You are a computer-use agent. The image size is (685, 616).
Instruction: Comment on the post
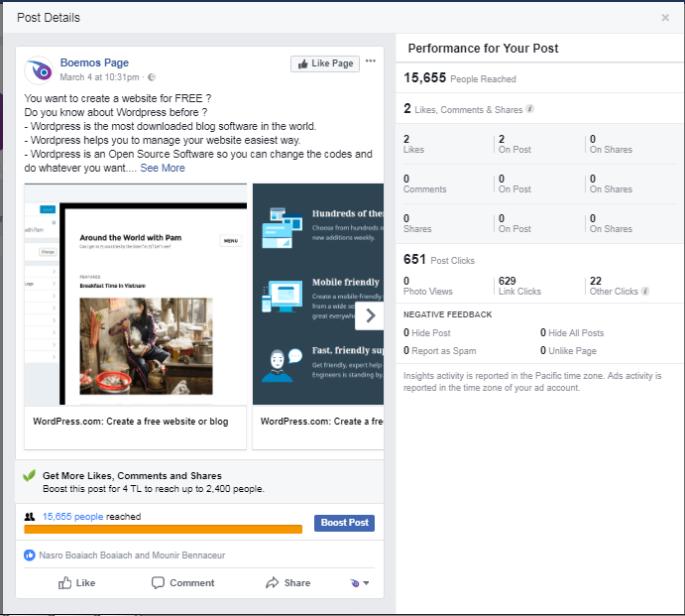[x=182, y=583]
